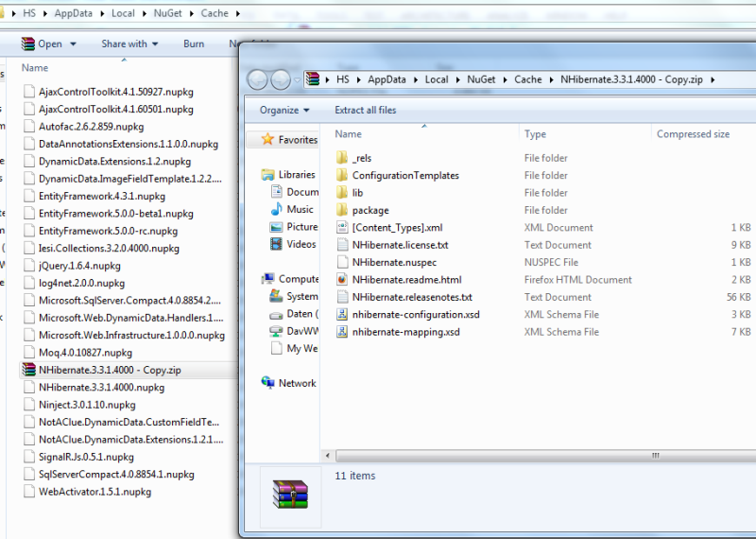Click NuGet breadcrumb in front window address bar
This screenshot has height=539, width=756.
481,79
